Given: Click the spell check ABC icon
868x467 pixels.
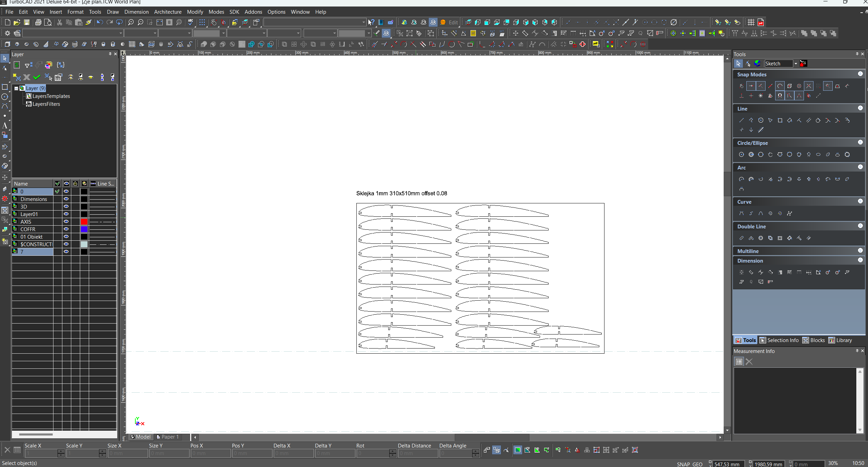Looking at the screenshot, I should [x=191, y=23].
